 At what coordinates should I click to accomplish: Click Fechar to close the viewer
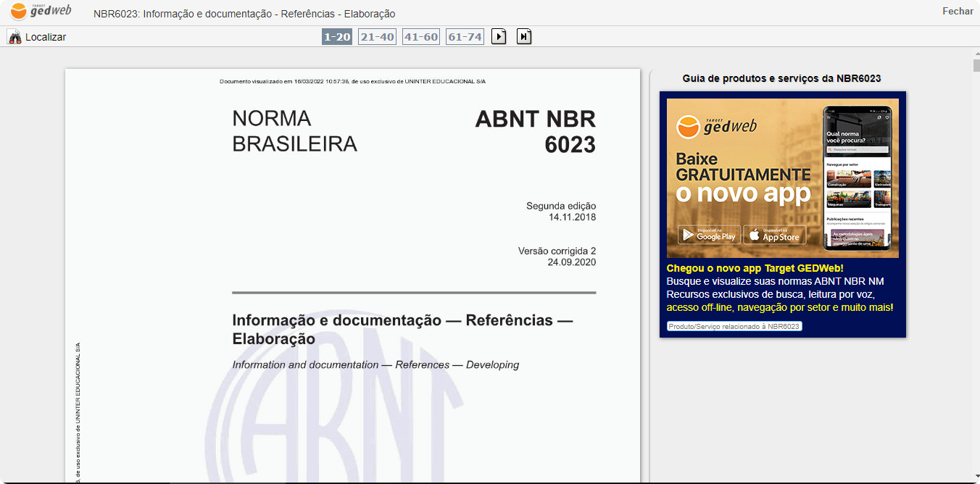pos(958,11)
